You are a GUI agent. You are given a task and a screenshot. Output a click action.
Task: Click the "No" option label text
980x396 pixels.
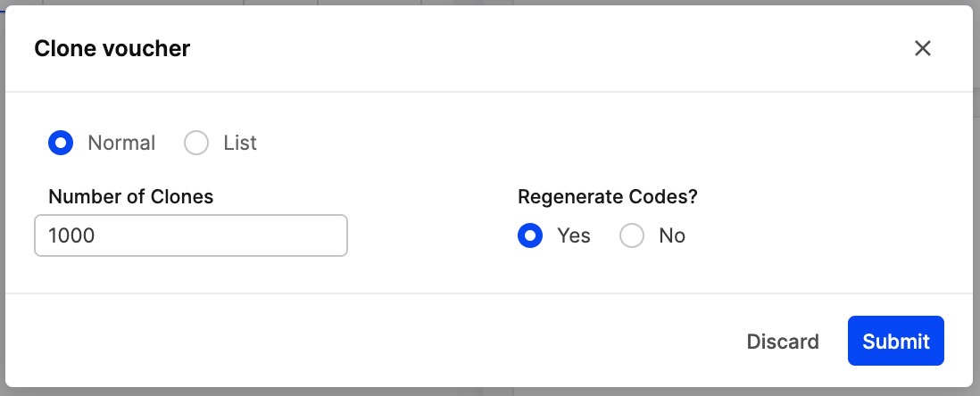[x=672, y=235]
